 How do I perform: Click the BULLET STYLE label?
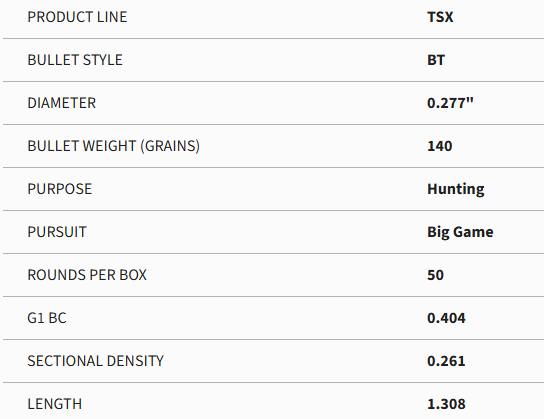[75, 60]
